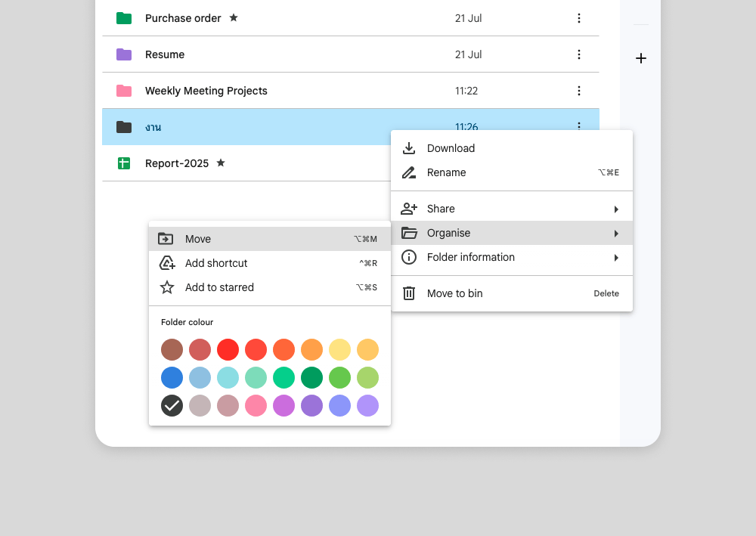Image resolution: width=756 pixels, height=536 pixels.
Task: Click the Folder information icon
Action: [x=409, y=257]
